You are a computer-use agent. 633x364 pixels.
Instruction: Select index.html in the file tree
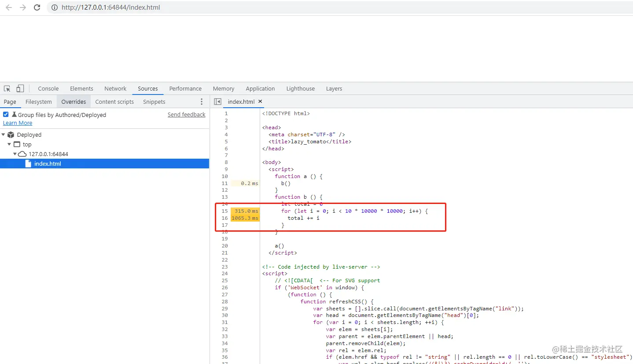(104, 164)
